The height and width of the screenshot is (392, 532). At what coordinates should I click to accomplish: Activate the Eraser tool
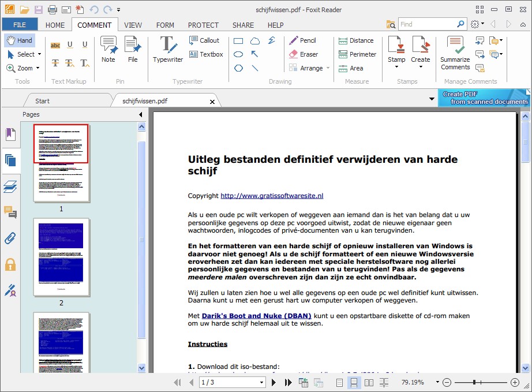pos(303,54)
